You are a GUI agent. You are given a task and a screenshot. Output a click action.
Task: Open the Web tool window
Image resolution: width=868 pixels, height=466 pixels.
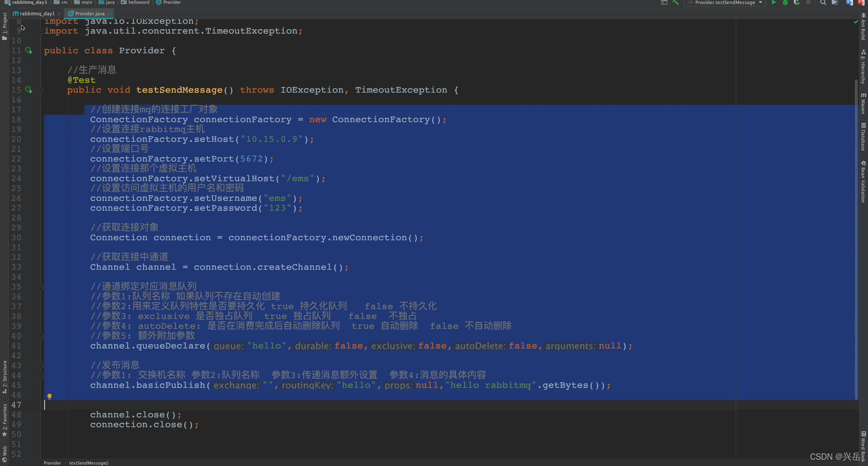tap(5, 454)
